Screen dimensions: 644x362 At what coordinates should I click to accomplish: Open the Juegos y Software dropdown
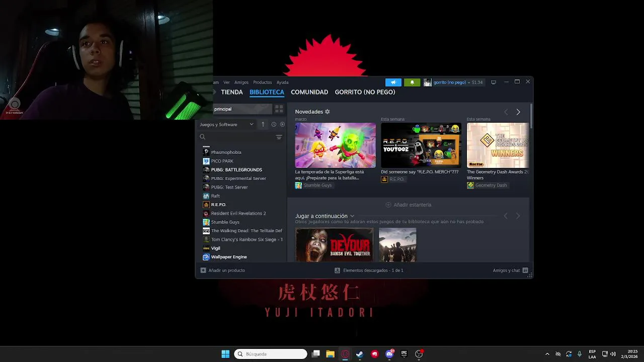tap(226, 124)
